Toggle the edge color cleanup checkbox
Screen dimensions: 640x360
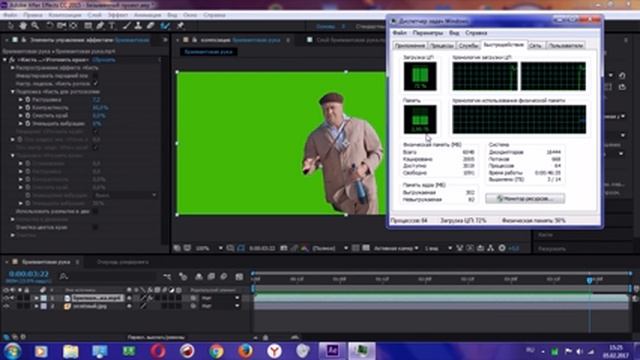tap(95, 227)
